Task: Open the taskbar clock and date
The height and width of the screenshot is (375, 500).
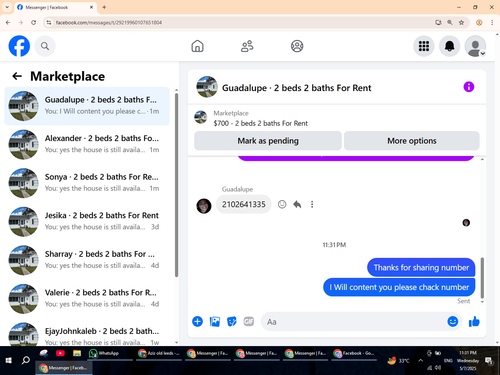Action: (x=468, y=360)
